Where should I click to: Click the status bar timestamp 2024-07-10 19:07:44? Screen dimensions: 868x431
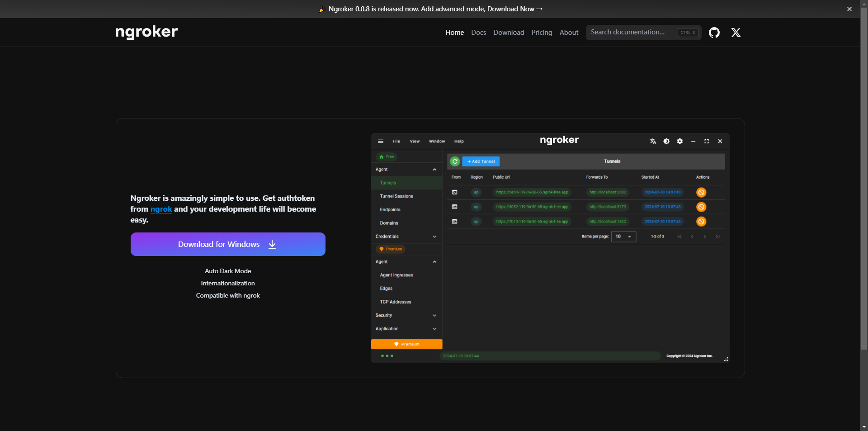[461, 356]
